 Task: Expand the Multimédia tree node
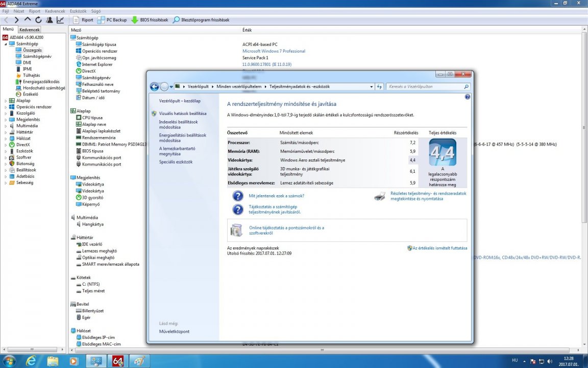pyautogui.click(x=6, y=126)
